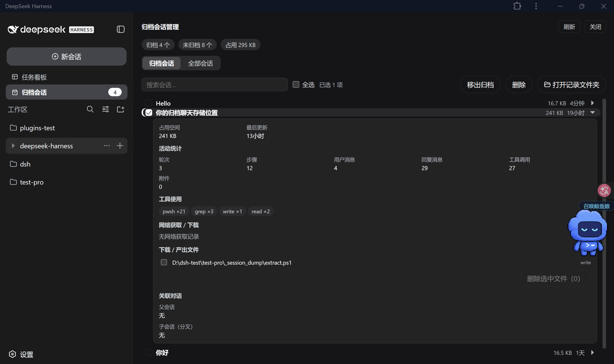This screenshot has height=364, width=614.
Task: Click the blue robot mascot
Action: pyautogui.click(x=587, y=233)
